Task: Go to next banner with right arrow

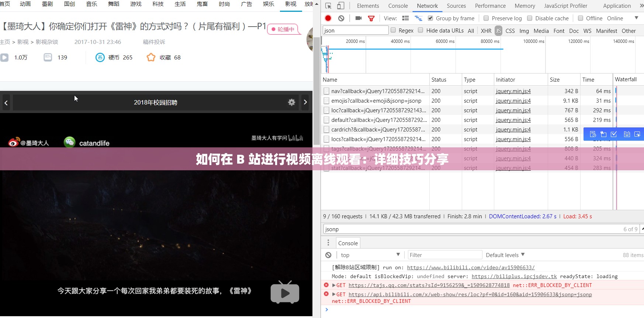Action: 305,102
